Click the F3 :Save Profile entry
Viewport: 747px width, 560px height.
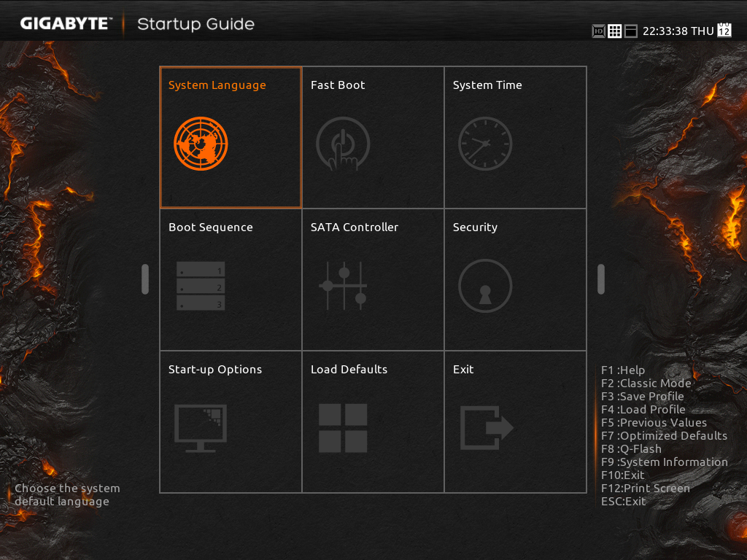click(x=642, y=396)
